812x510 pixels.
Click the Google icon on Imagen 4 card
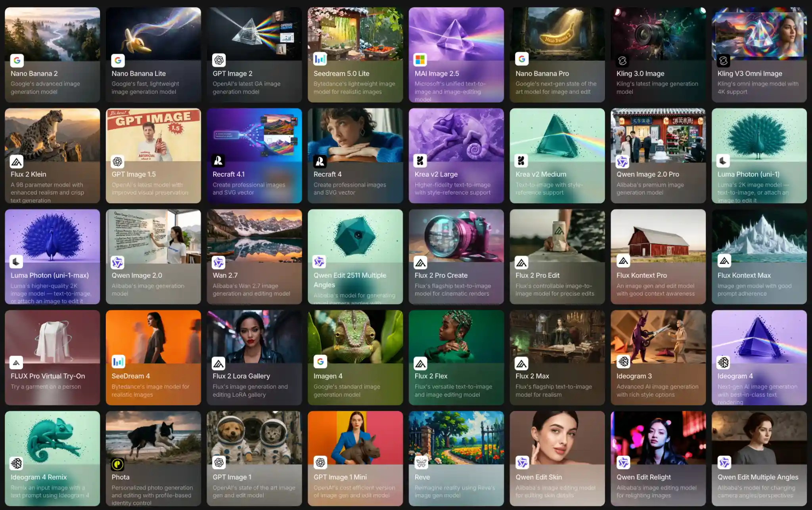coord(320,362)
